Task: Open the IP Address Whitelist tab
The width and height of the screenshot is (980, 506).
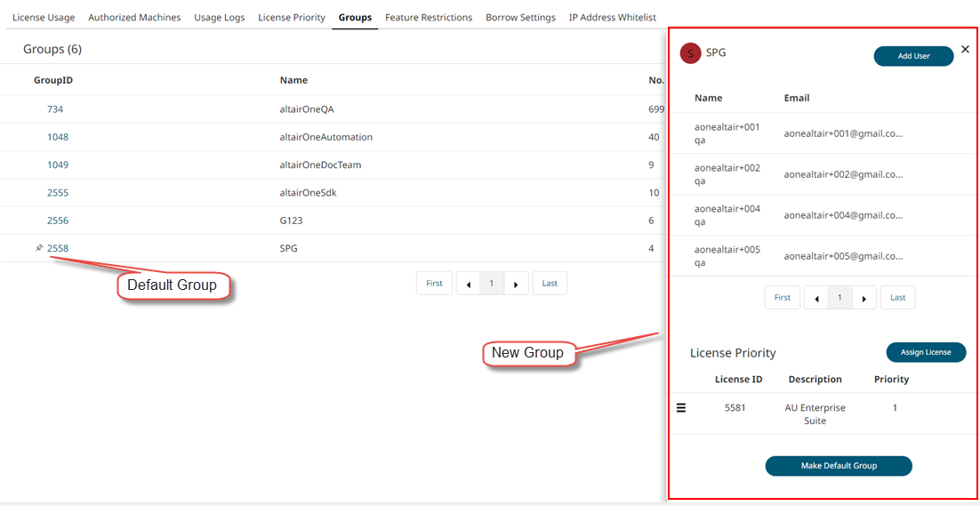Action: (612, 17)
